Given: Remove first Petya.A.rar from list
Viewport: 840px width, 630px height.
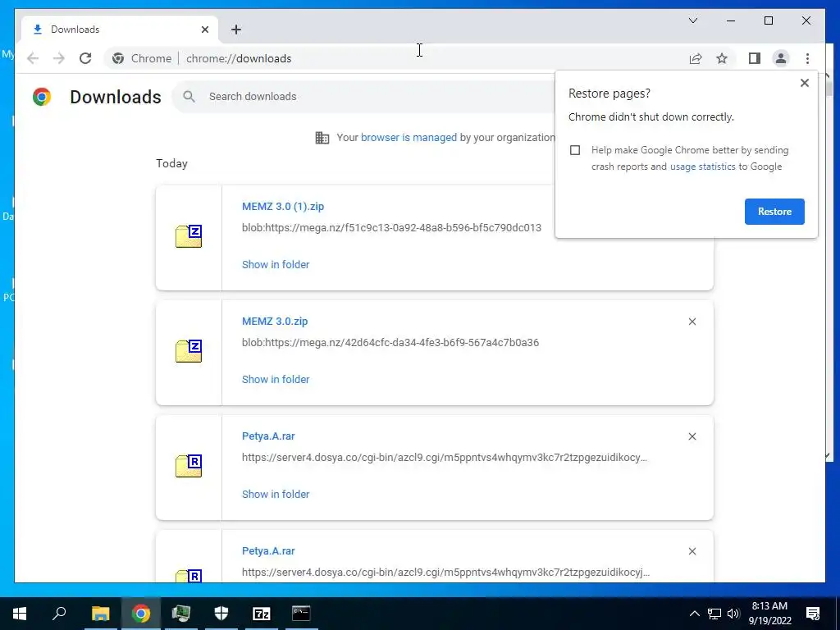Looking at the screenshot, I should [x=692, y=436].
